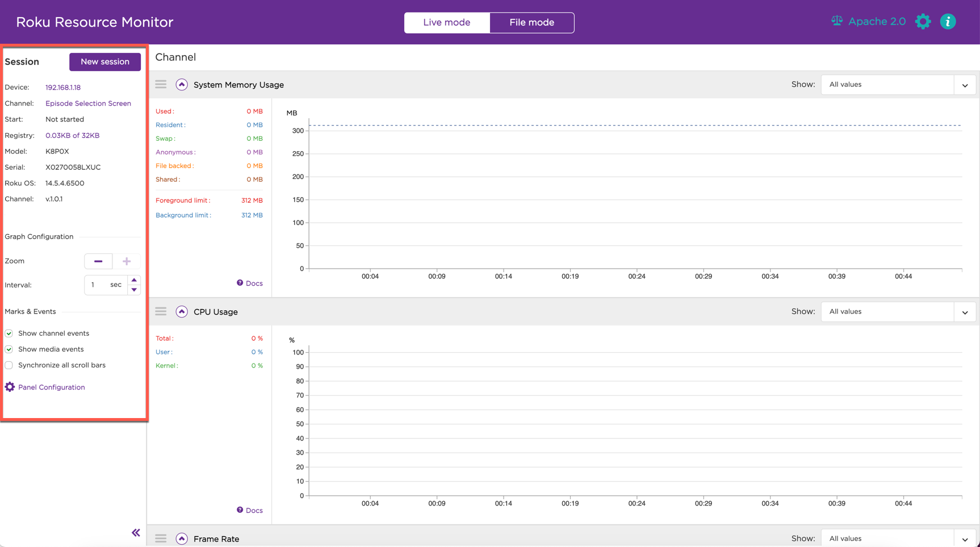Image resolution: width=980 pixels, height=547 pixels.
Task: Collapse the session sidebar with double chevron
Action: [x=136, y=532]
